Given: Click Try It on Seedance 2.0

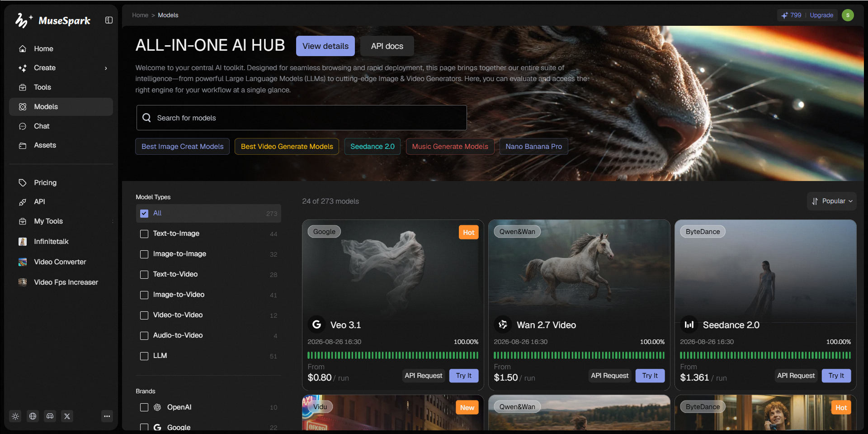Looking at the screenshot, I should (836, 376).
